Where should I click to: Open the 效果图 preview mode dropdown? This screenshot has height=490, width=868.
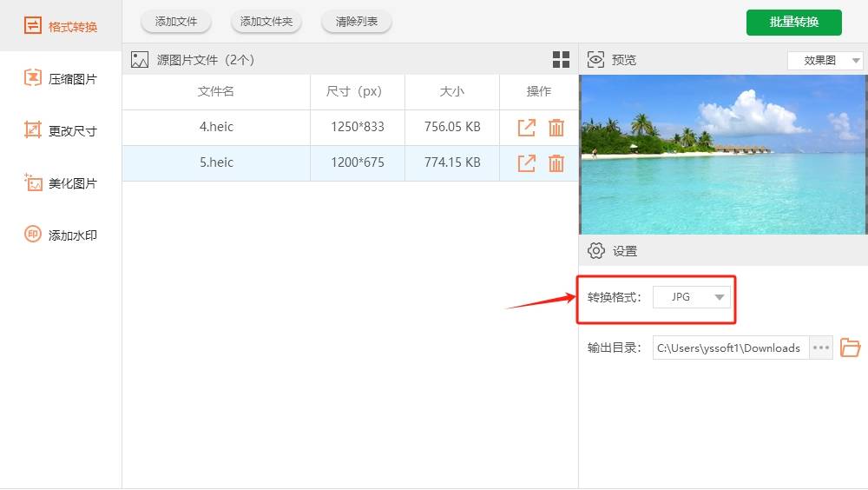click(825, 61)
